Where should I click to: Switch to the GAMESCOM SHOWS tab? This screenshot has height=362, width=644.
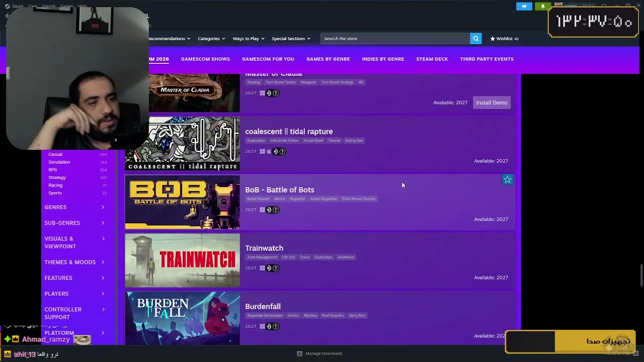(x=205, y=59)
